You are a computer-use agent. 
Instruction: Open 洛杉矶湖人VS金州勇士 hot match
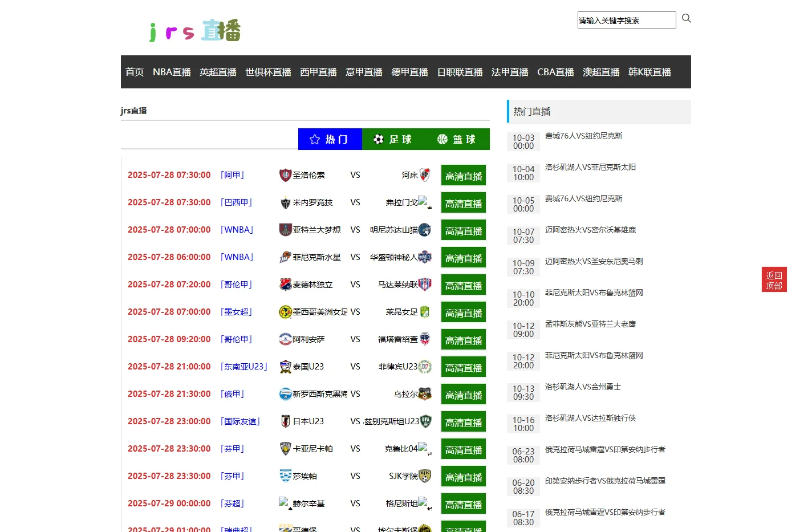click(583, 387)
